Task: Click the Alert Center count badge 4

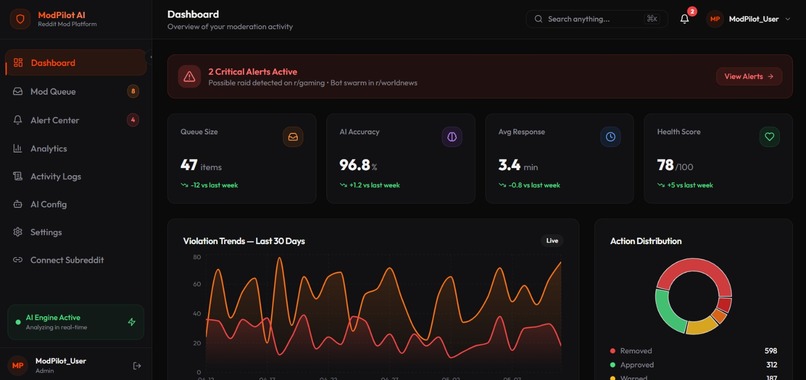Action: pyautogui.click(x=133, y=120)
